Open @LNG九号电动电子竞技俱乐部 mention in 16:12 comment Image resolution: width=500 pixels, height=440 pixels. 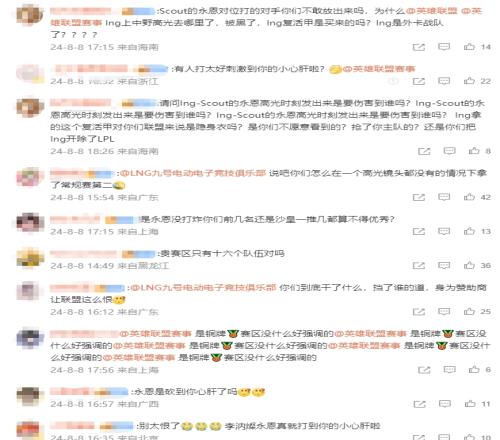(203, 288)
